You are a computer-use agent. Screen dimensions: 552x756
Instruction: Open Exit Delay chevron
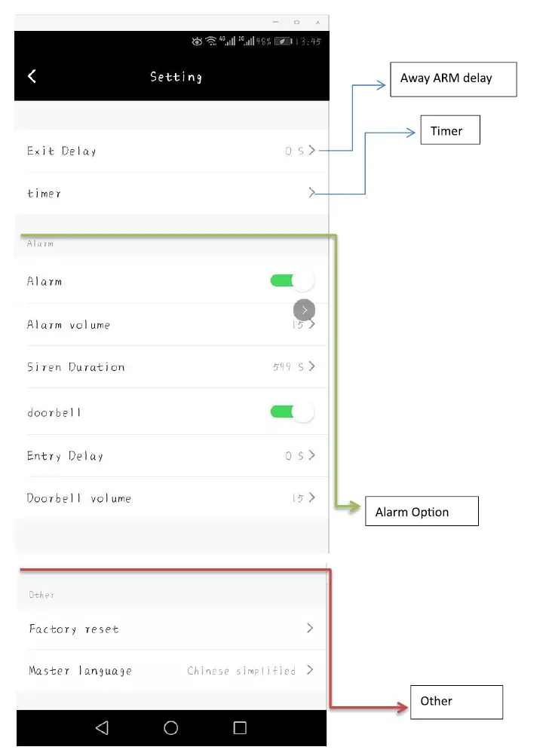click(311, 151)
